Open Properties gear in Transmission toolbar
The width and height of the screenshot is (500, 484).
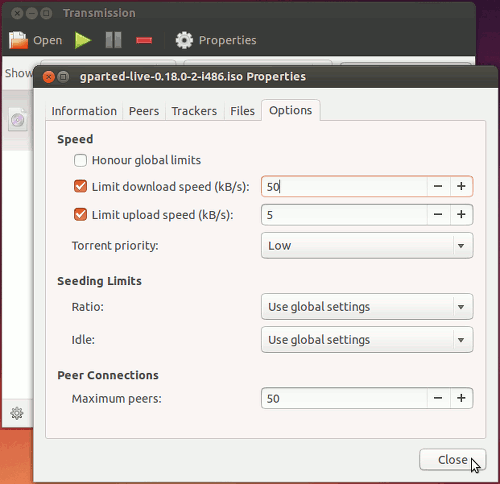(x=184, y=40)
